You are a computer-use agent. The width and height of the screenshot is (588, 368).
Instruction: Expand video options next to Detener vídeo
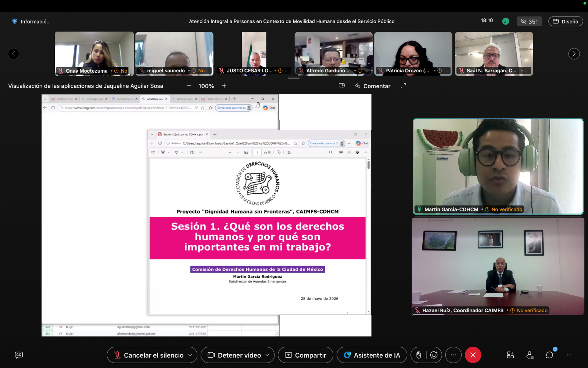pos(267,355)
